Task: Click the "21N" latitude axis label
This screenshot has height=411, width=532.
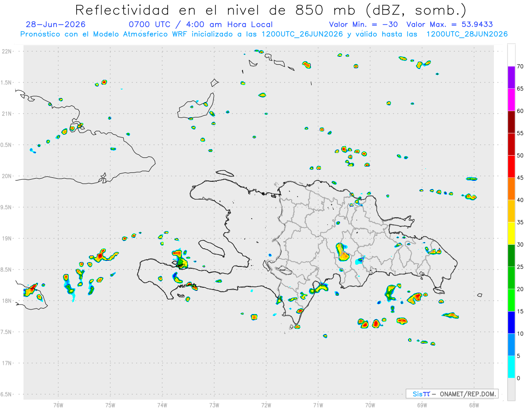Action: point(7,114)
